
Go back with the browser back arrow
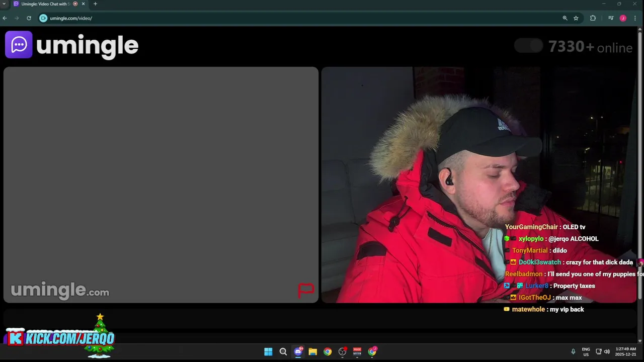coord(5,18)
